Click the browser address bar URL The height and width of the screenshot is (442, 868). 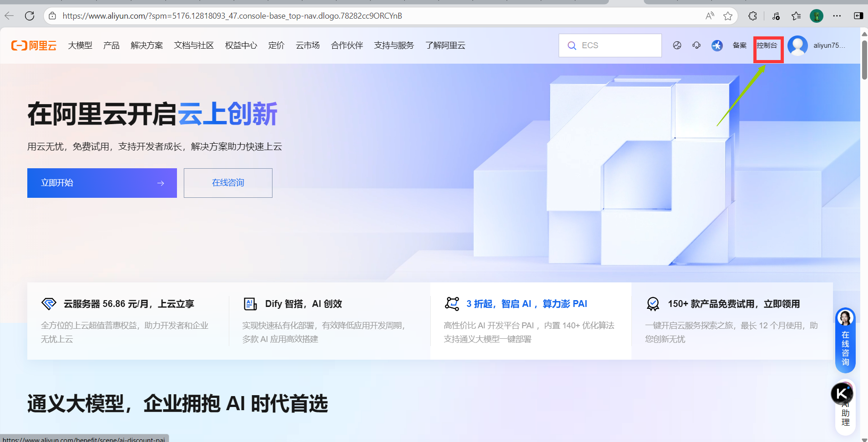pos(232,16)
